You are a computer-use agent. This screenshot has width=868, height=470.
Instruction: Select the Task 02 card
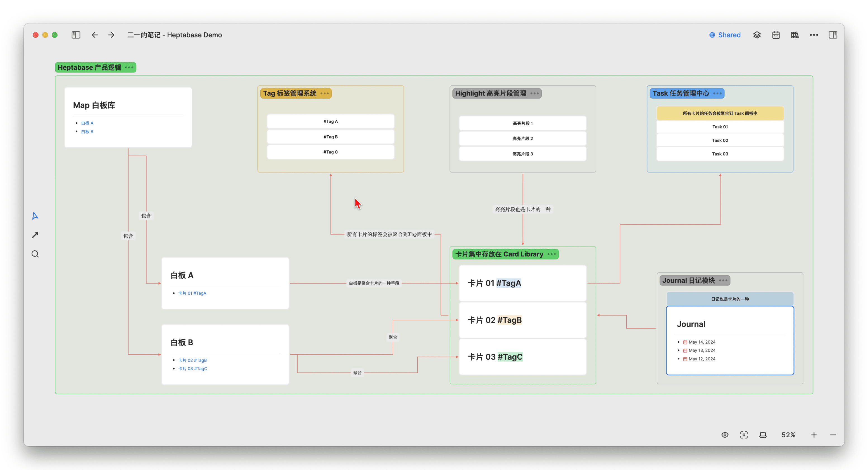click(x=720, y=140)
